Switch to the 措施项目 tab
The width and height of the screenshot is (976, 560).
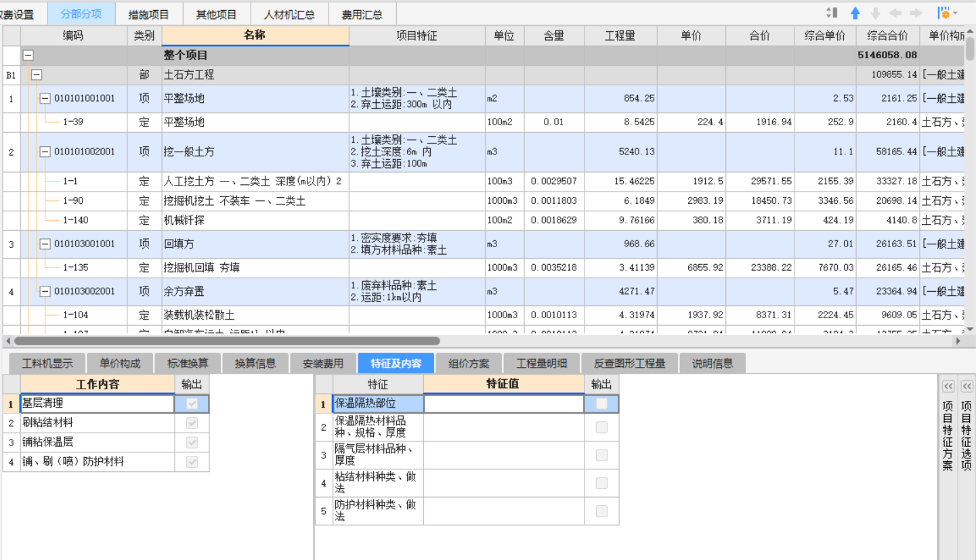(x=149, y=14)
